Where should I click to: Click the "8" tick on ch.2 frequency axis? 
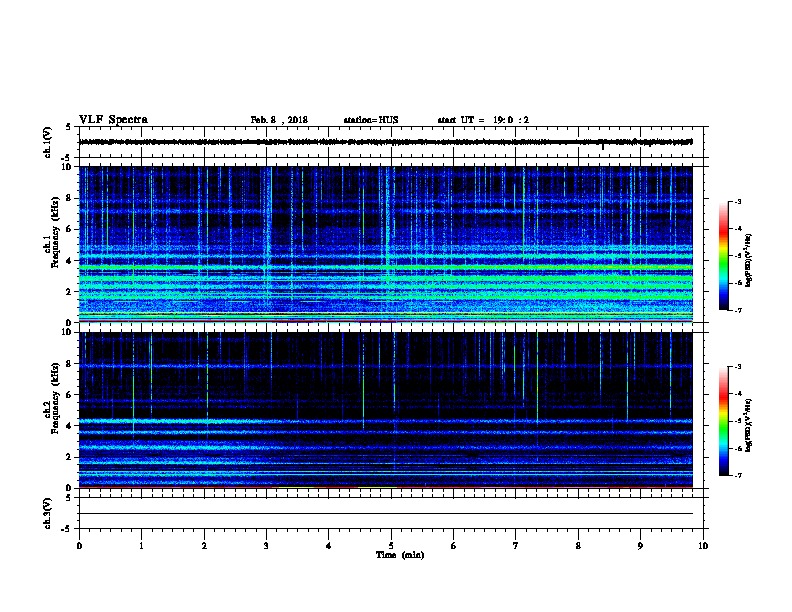coord(68,364)
